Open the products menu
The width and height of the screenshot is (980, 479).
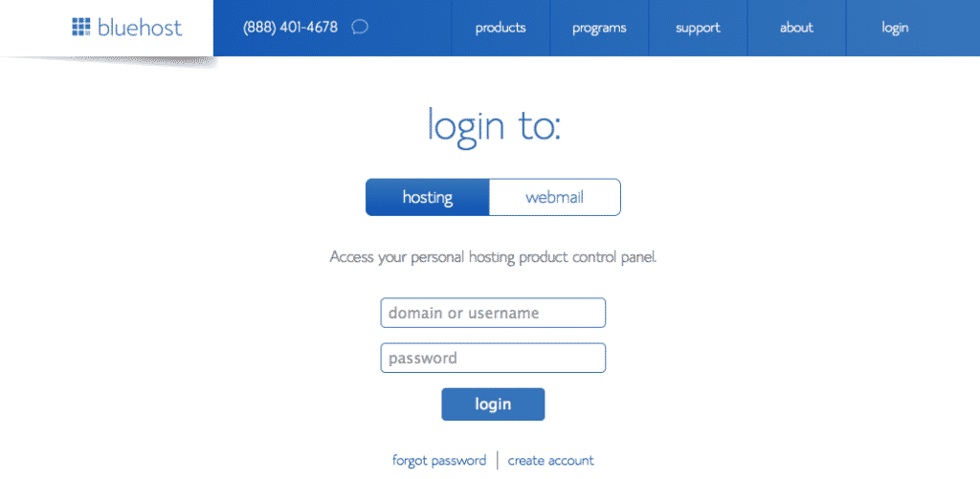tap(501, 28)
